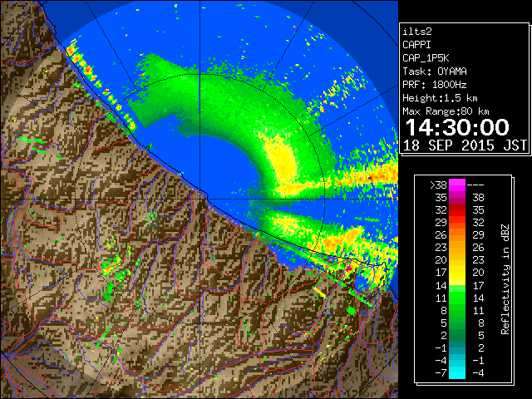The width and height of the screenshot is (532, 399).
Task: Click the 'PRF: 1800Hz' line
Action: [x=435, y=85]
